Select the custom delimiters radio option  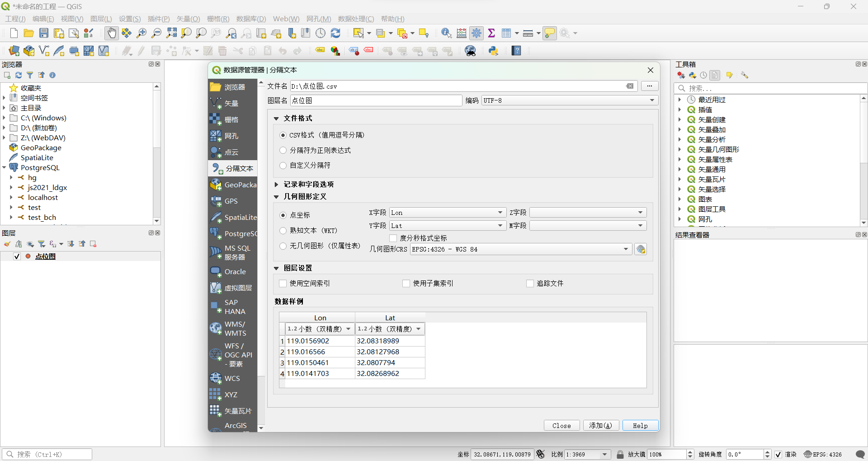point(283,166)
